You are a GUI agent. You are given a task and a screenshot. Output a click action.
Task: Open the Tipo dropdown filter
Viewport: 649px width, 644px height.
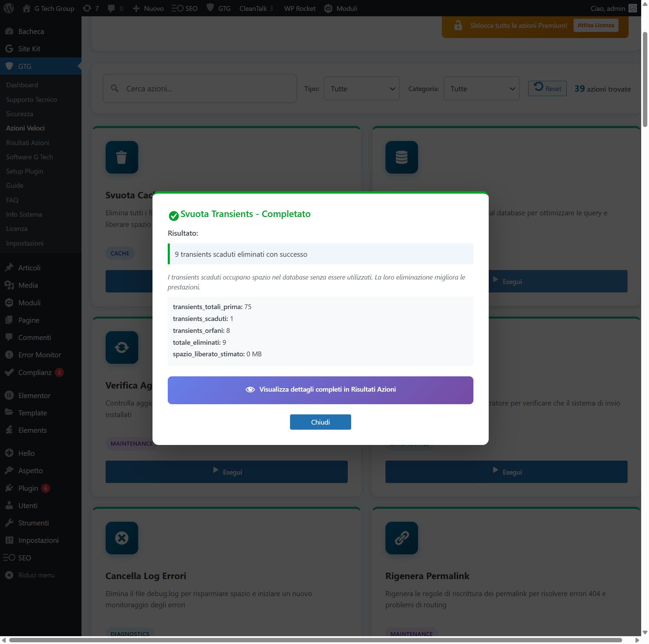tap(362, 89)
